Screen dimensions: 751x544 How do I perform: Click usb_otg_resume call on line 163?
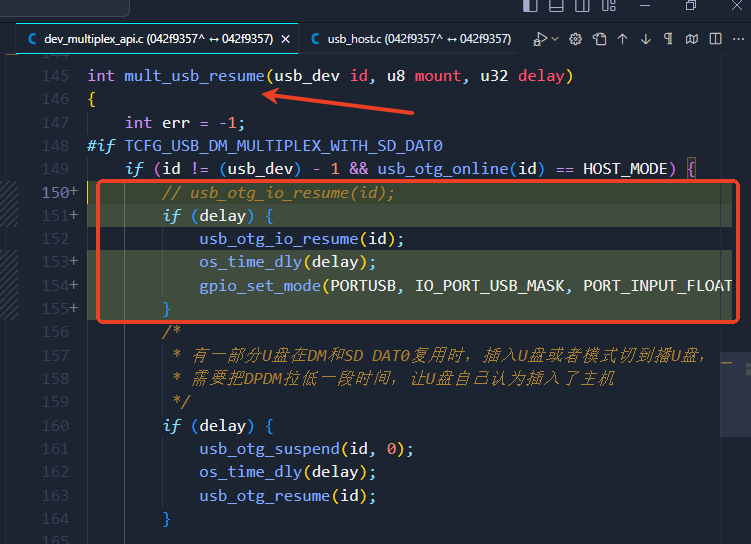[265, 496]
